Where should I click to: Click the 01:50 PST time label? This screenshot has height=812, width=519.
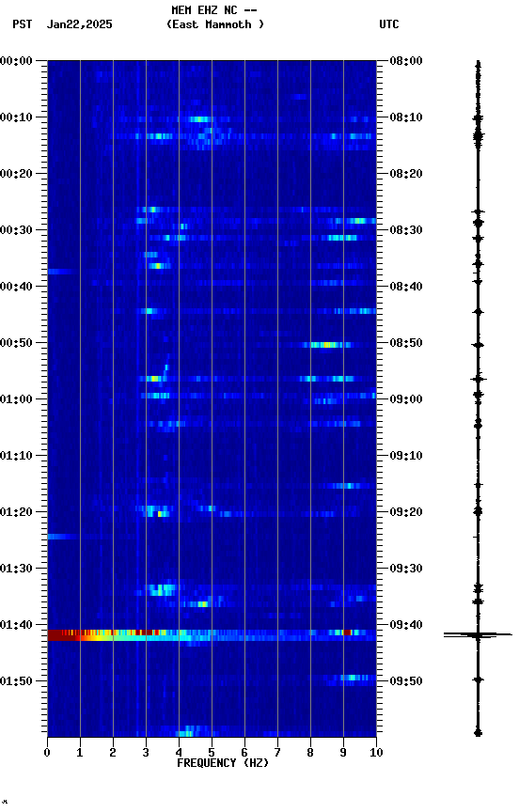click(x=16, y=681)
